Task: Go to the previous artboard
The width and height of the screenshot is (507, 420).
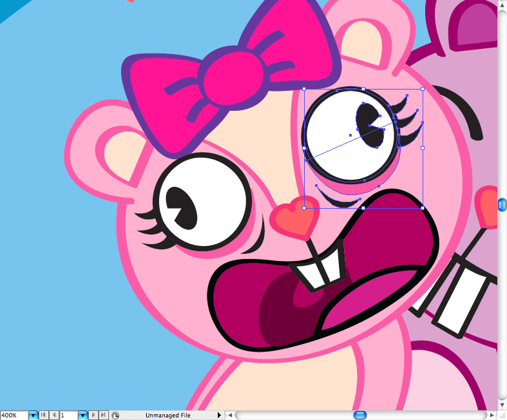Action: click(x=54, y=415)
